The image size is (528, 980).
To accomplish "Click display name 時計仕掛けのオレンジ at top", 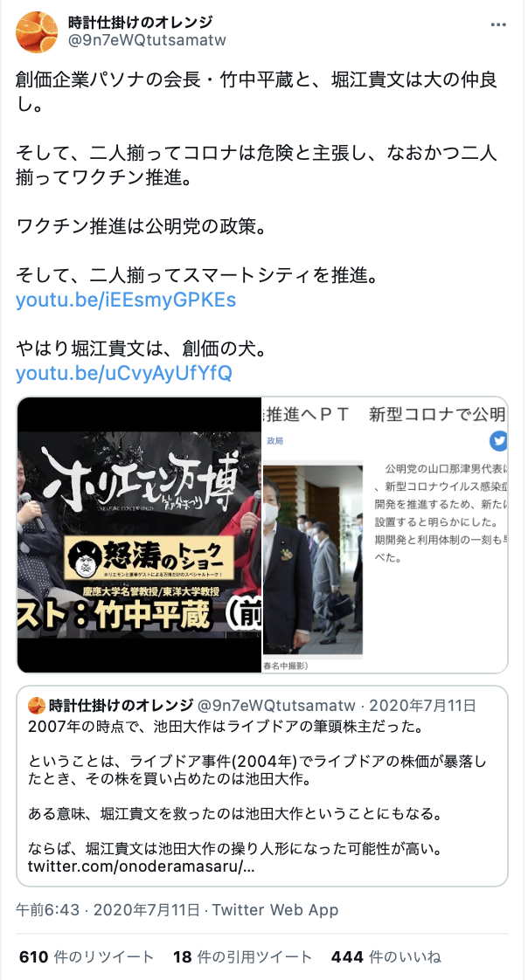I will tap(141, 23).
